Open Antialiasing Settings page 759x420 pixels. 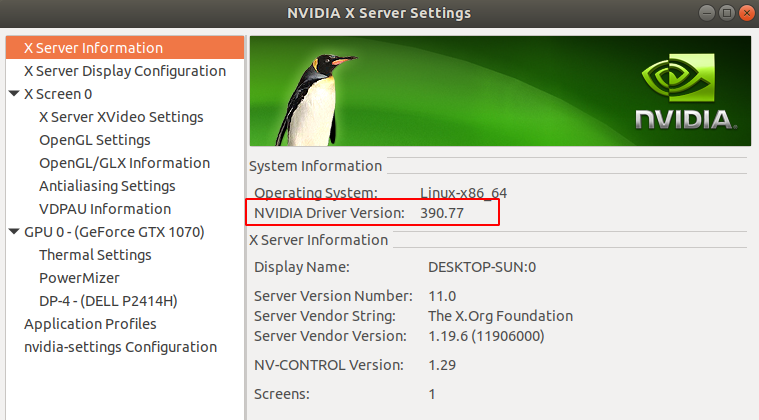click(107, 186)
